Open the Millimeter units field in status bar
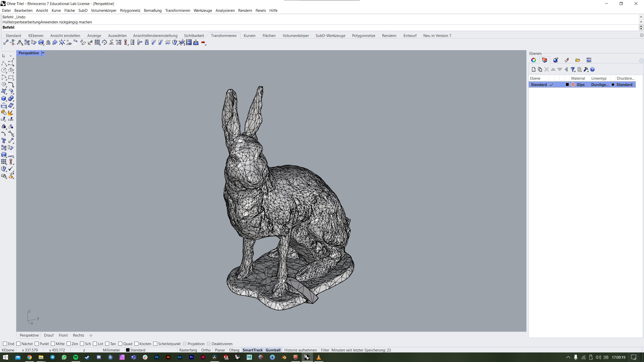Image resolution: width=644 pixels, height=362 pixels. [x=111, y=350]
